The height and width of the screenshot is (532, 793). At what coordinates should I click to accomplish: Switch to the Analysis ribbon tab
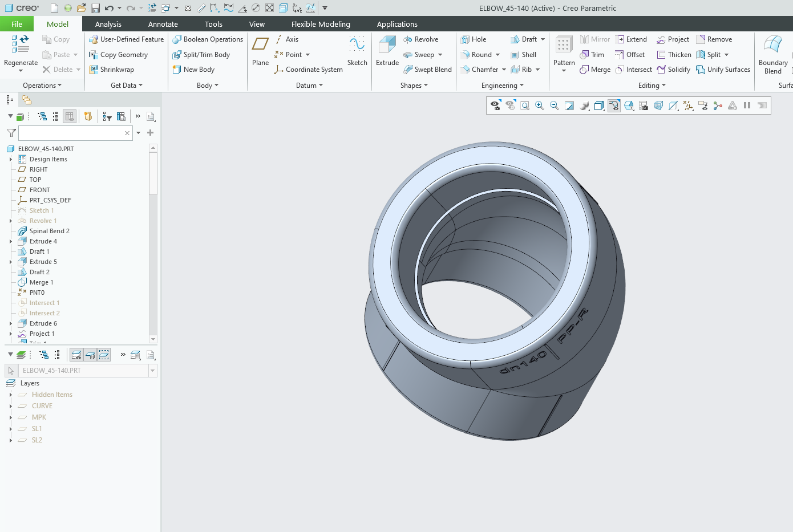(108, 24)
